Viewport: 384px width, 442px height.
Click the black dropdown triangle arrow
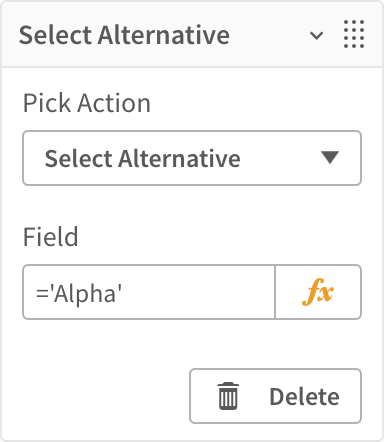click(x=330, y=157)
